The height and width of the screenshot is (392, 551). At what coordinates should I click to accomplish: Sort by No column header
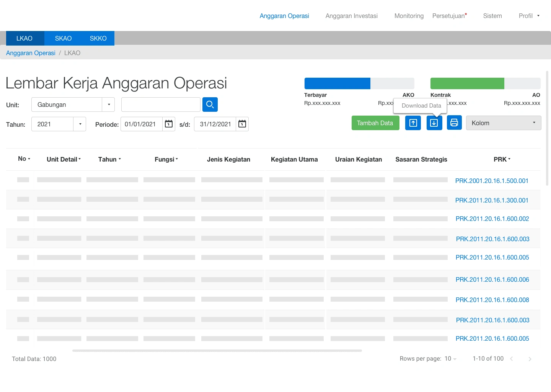(x=24, y=159)
